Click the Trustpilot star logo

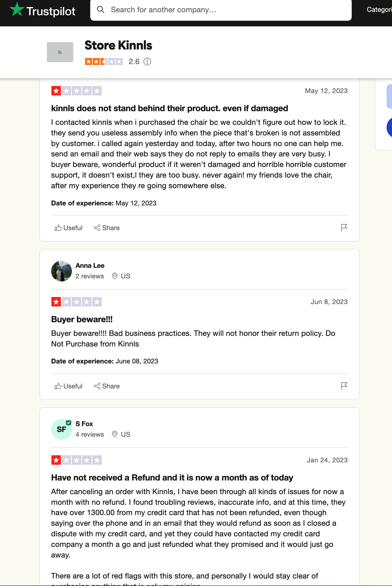coord(17,9)
